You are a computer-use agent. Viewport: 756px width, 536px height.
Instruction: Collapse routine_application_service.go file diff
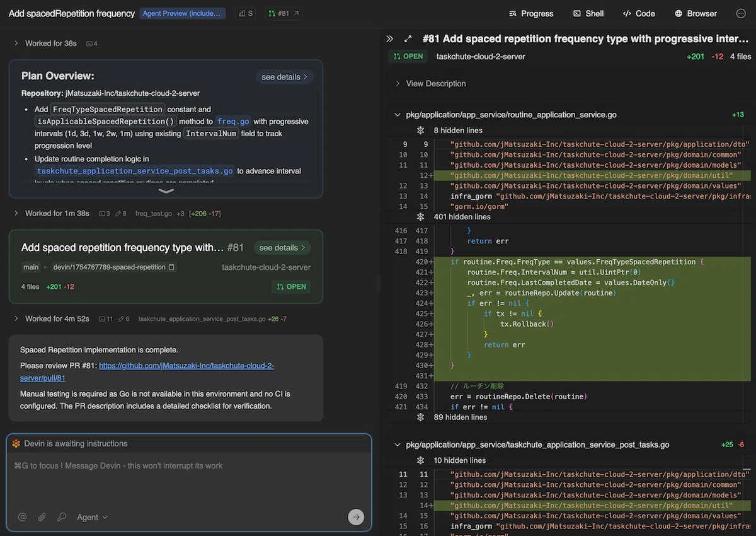pos(397,115)
